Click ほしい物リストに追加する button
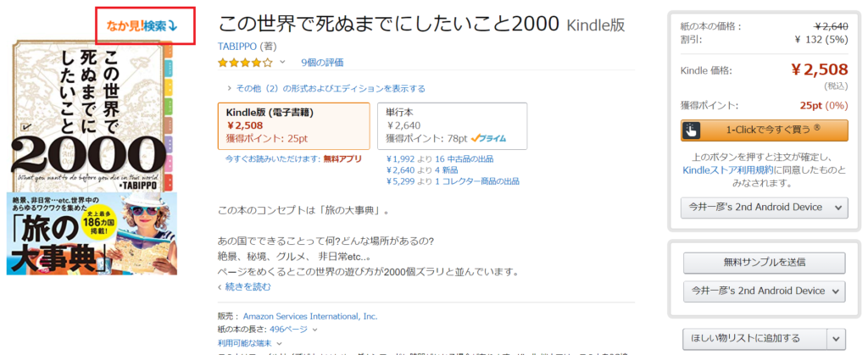The image size is (868, 355). click(755, 338)
